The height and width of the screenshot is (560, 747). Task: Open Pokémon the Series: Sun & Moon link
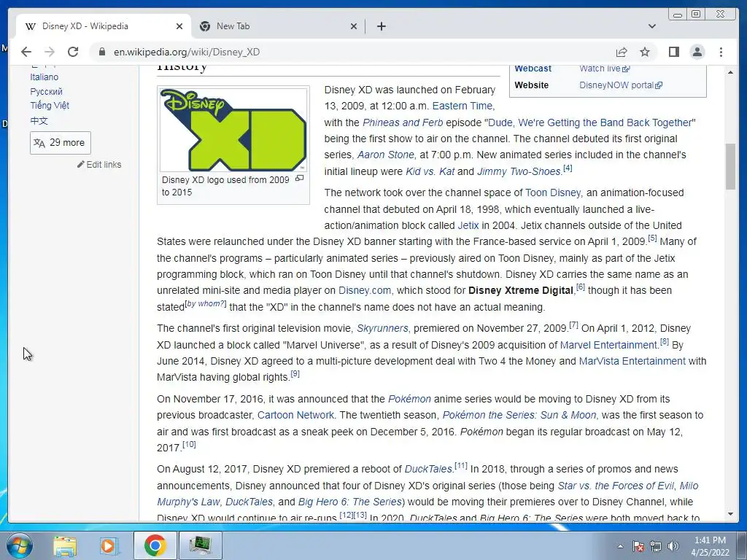coord(519,415)
